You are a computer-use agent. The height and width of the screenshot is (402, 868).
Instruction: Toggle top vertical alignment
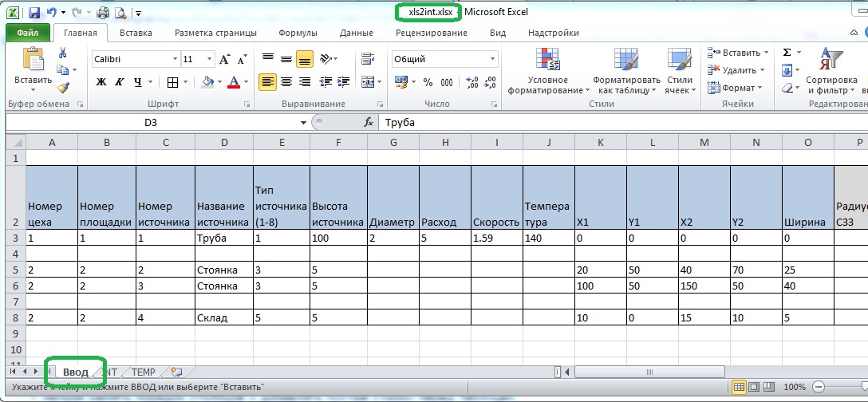tap(268, 58)
